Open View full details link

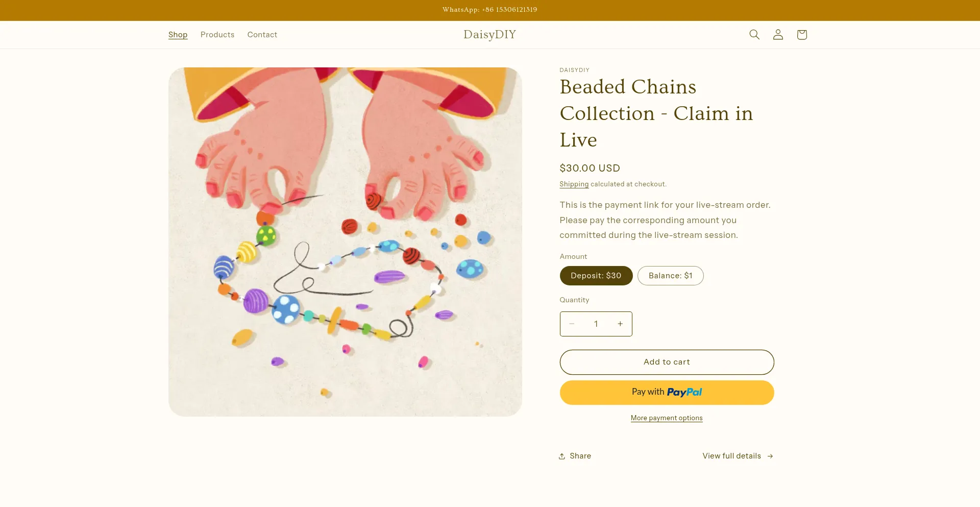click(738, 456)
